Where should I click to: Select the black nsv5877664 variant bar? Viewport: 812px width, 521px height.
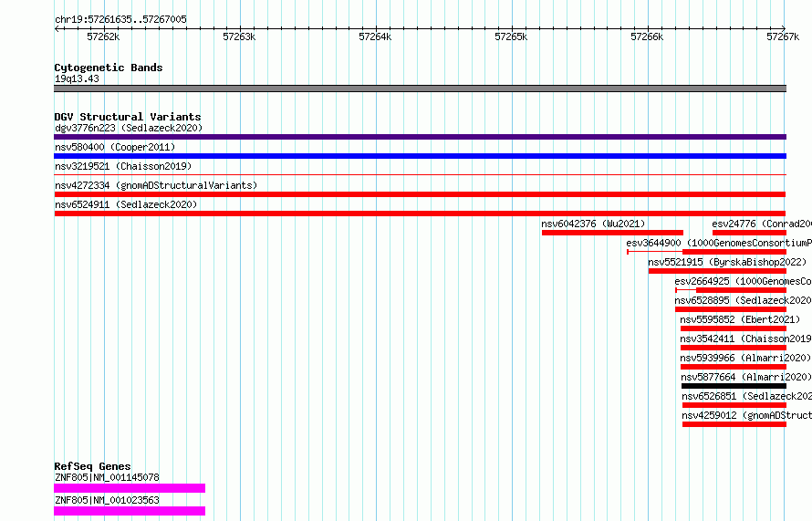click(734, 386)
